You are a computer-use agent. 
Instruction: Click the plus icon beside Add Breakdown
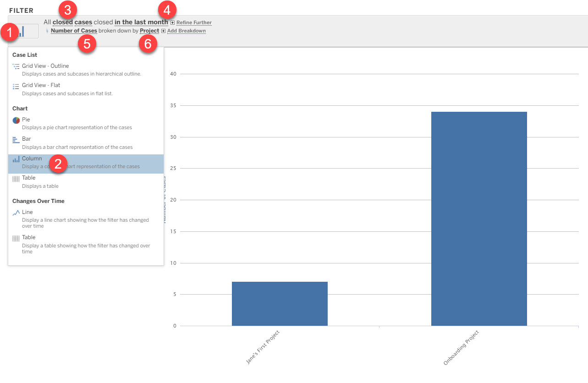pos(163,31)
